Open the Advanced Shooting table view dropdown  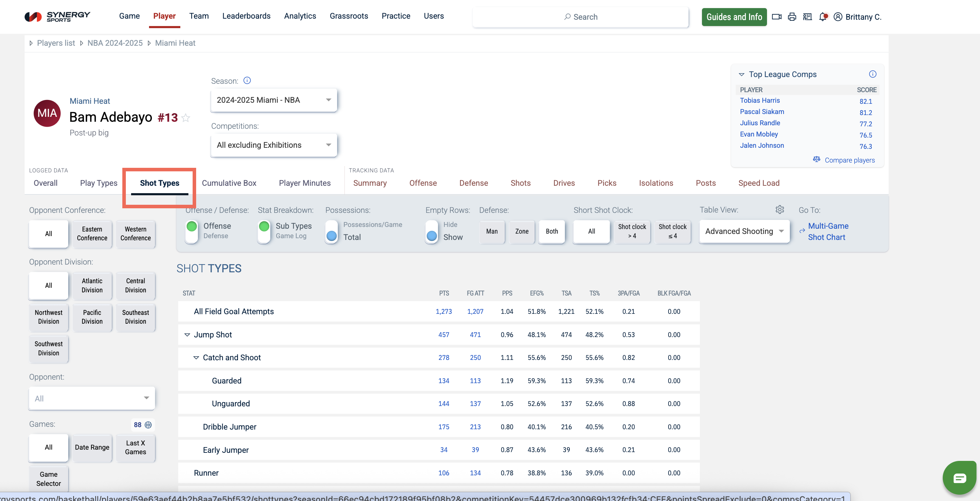click(744, 232)
